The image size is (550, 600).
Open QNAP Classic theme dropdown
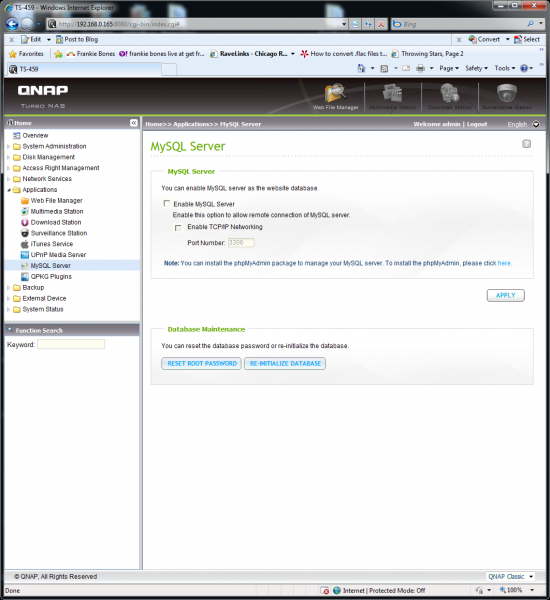511,577
